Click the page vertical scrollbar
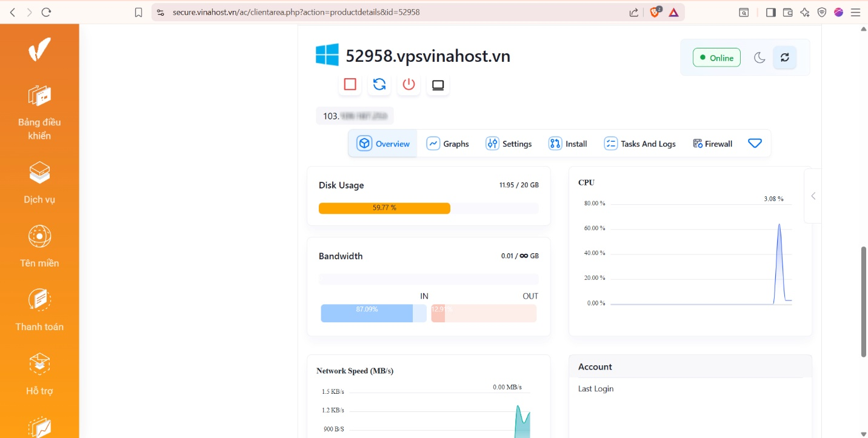868x438 pixels. click(864, 302)
